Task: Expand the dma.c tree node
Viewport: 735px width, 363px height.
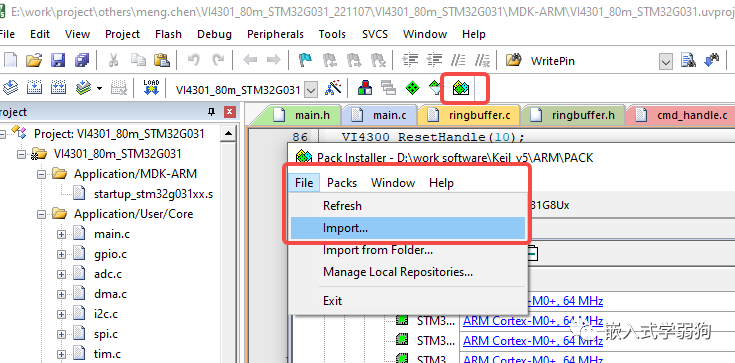Action: 61,295
